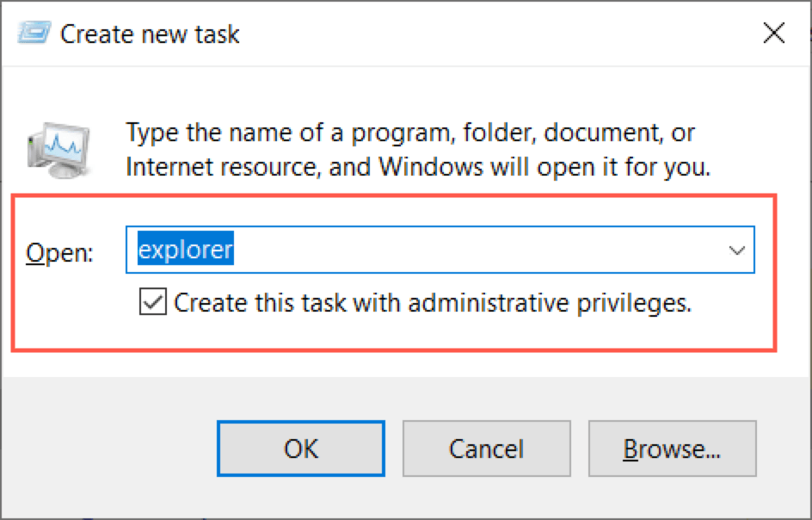This screenshot has height=520, width=812.
Task: Click the "Create this task with administrative privileges" label
Action: (433, 303)
